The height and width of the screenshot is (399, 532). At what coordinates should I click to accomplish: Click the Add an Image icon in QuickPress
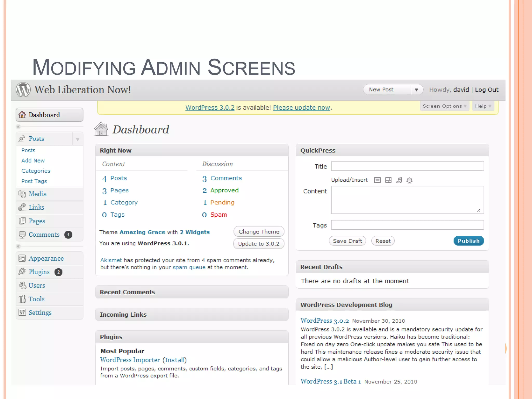(377, 180)
